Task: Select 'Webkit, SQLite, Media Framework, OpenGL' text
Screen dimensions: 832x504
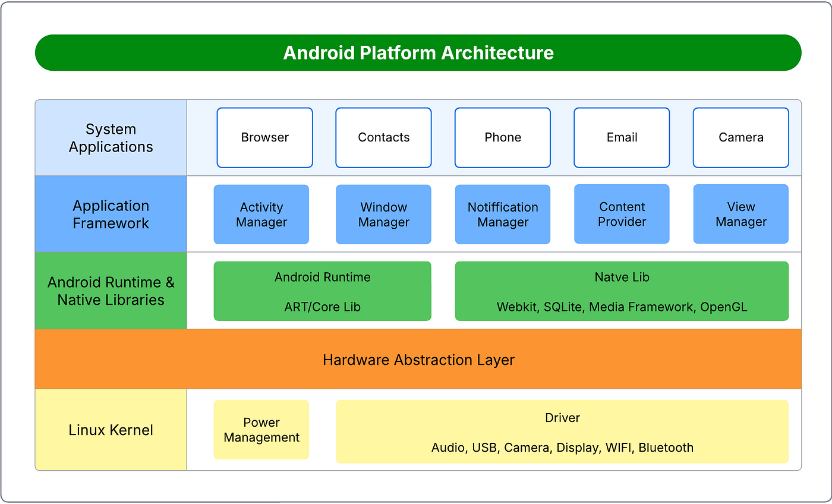Action: point(622,307)
